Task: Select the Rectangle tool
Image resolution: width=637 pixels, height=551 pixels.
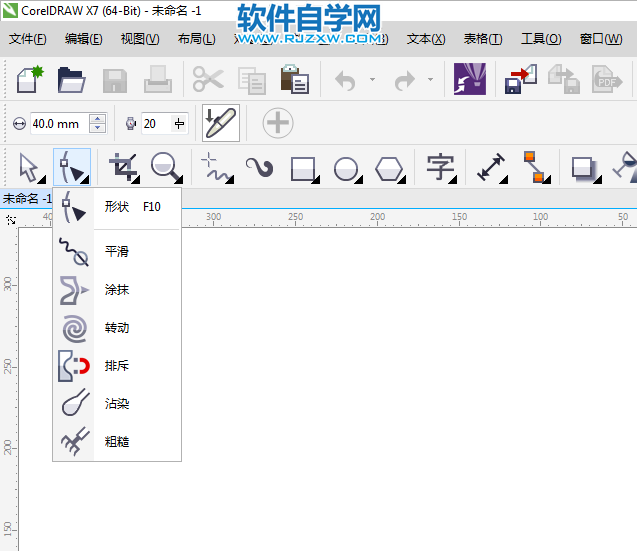Action: [x=304, y=168]
